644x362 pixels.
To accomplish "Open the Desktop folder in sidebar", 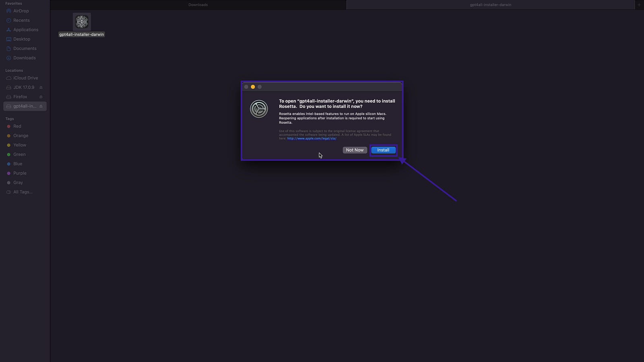I will coord(22,39).
